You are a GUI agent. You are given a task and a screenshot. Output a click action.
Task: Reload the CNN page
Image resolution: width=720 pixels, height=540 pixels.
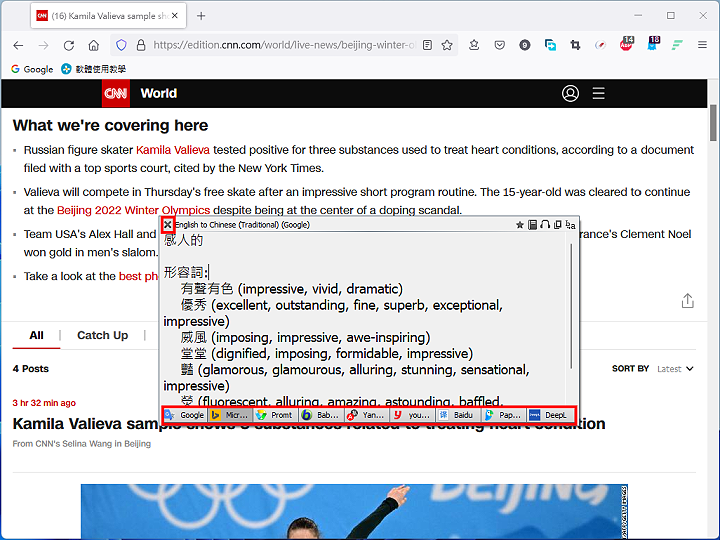69,45
